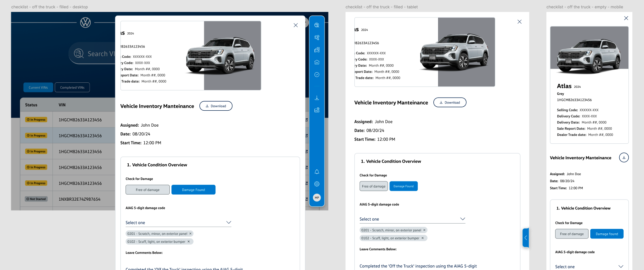Click the 0201 Scratch chip text in desktop modal
The width and height of the screenshot is (644, 270).
[x=157, y=234]
